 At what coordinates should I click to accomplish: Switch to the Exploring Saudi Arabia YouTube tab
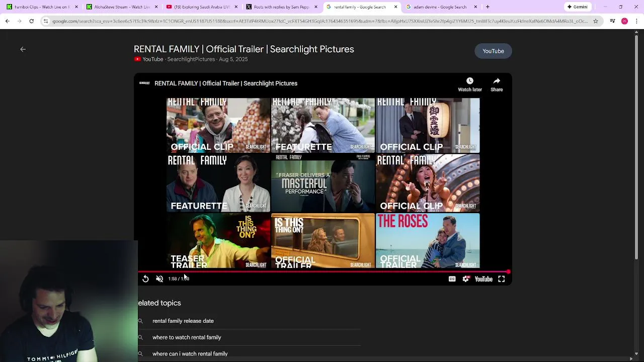(201, 7)
